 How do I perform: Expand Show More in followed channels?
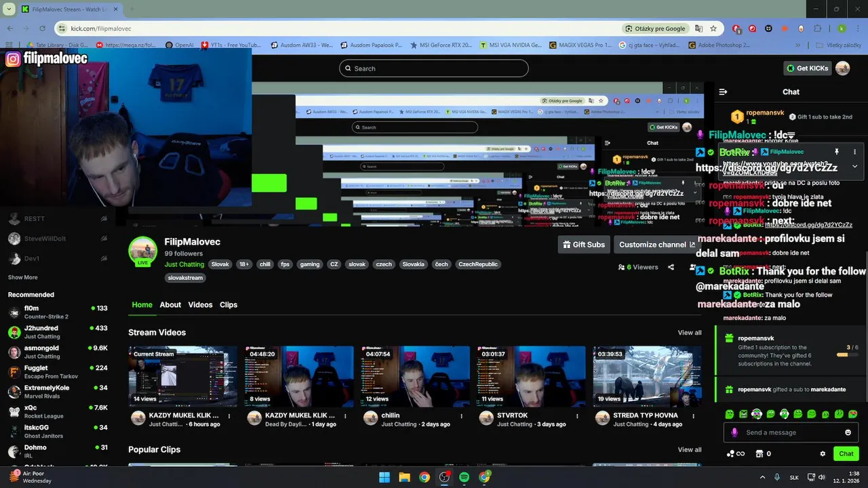[23, 277]
